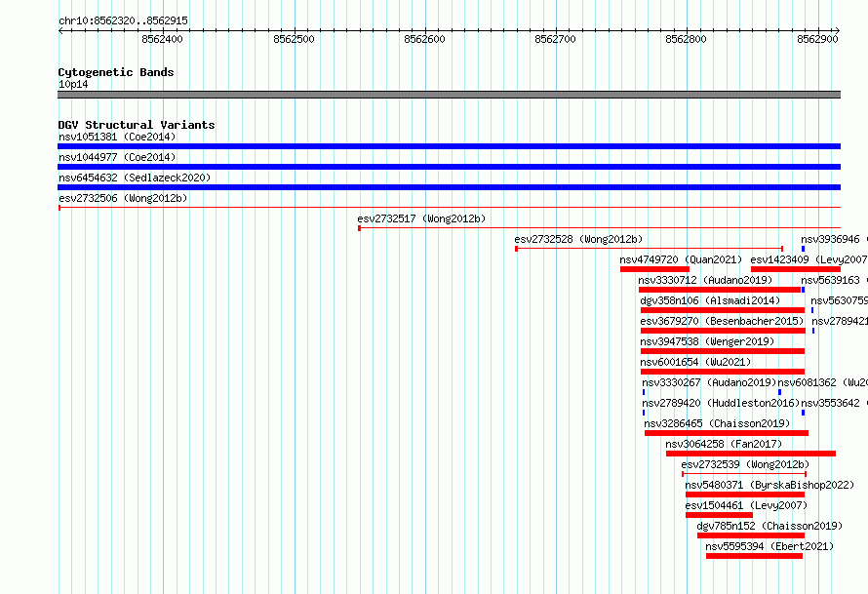Click nsv6001654 (Wu2021) variant label
The height and width of the screenshot is (594, 868).
click(695, 362)
